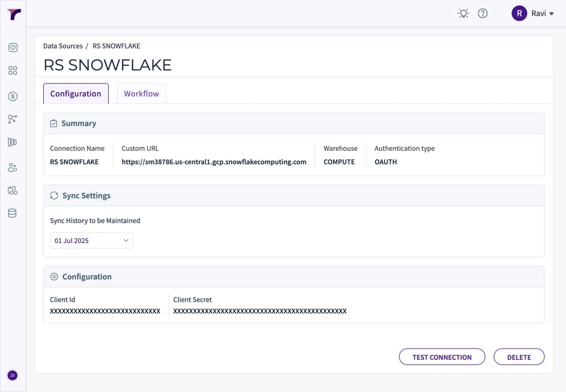Expand sidebar with the double-chevron button

click(13, 375)
